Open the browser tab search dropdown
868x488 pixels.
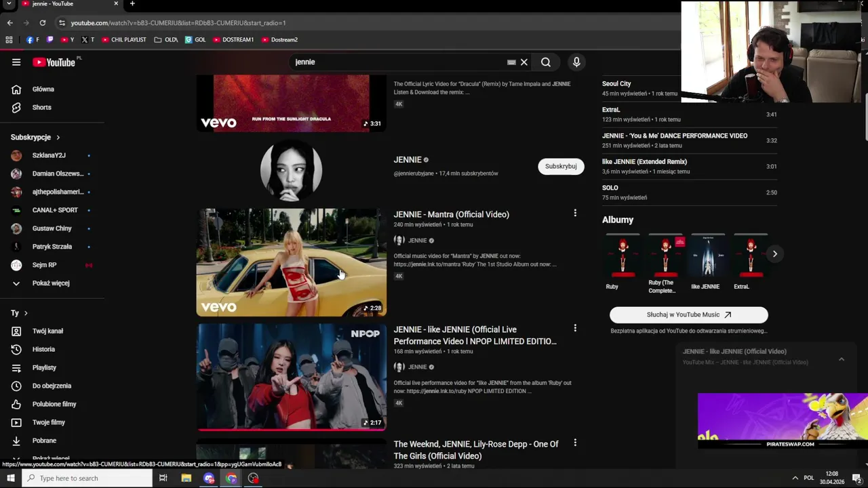(x=8, y=4)
